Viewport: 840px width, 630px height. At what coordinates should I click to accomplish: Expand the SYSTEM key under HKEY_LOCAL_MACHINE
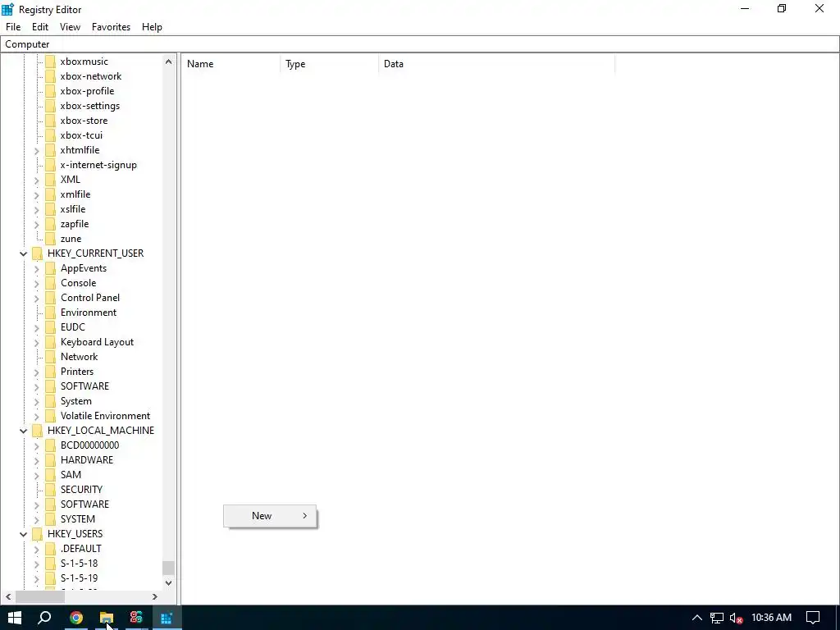pos(36,519)
